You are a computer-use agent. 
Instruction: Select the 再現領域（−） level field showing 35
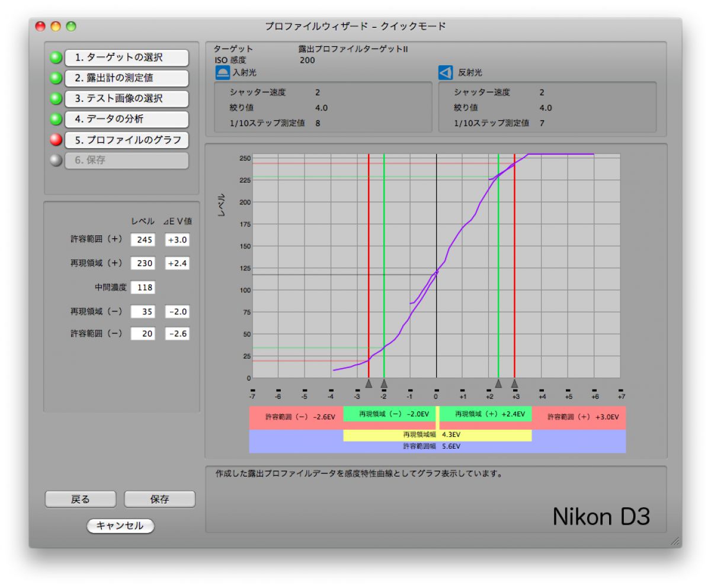click(x=143, y=312)
